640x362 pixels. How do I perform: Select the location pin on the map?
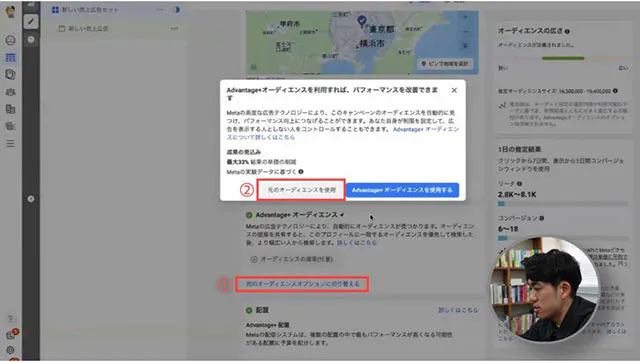(362, 21)
